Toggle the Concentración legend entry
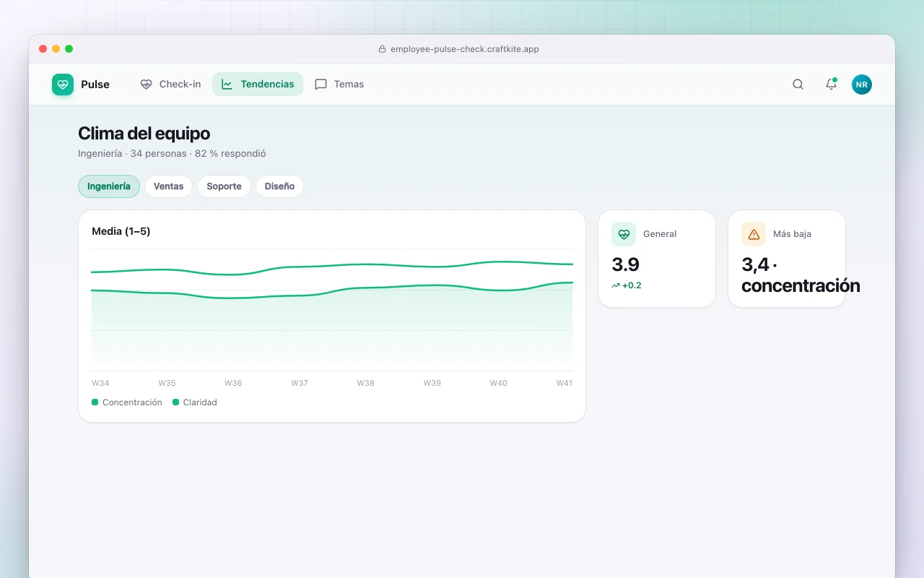Viewport: 924px width, 578px height. point(127,402)
